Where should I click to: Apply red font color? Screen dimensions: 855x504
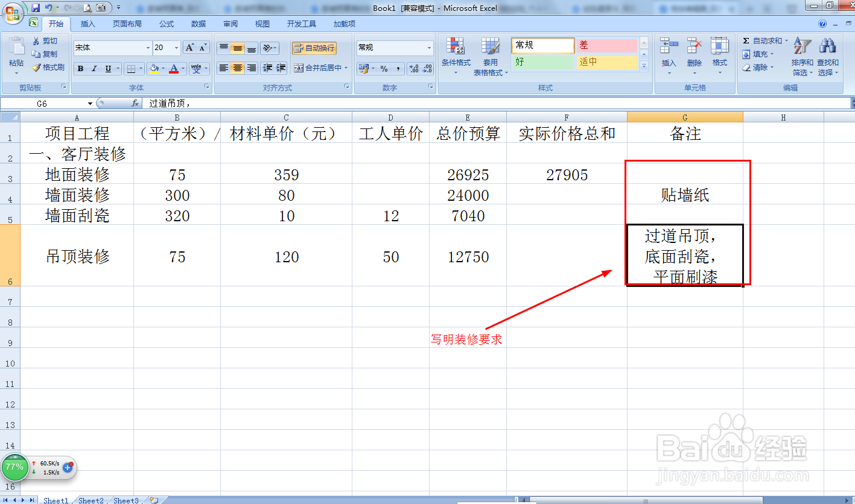point(174,69)
